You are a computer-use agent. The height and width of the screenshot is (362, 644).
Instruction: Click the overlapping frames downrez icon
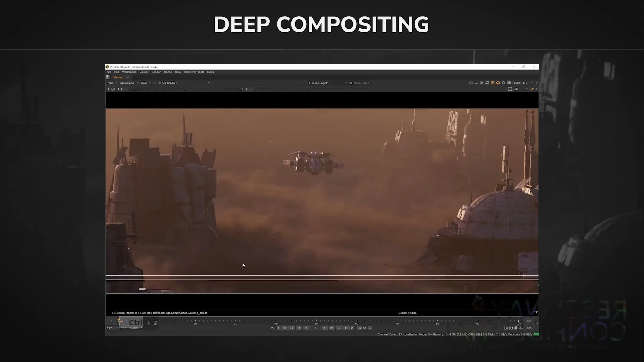pyautogui.click(x=487, y=83)
